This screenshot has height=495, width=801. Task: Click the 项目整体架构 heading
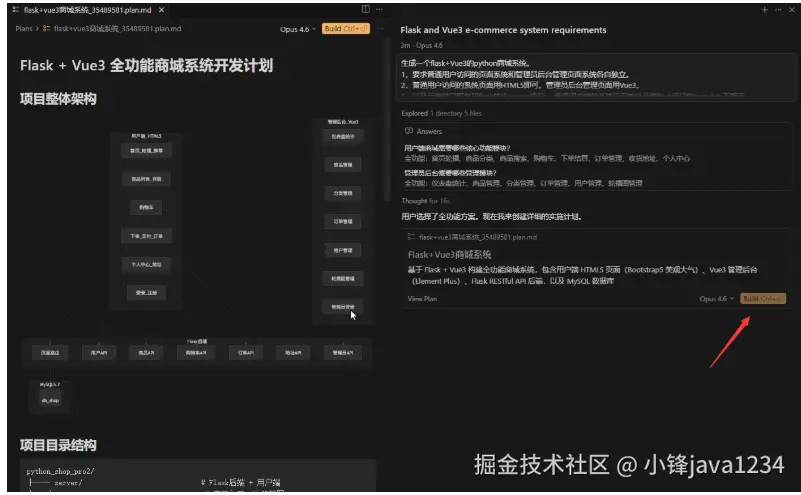coord(58,99)
